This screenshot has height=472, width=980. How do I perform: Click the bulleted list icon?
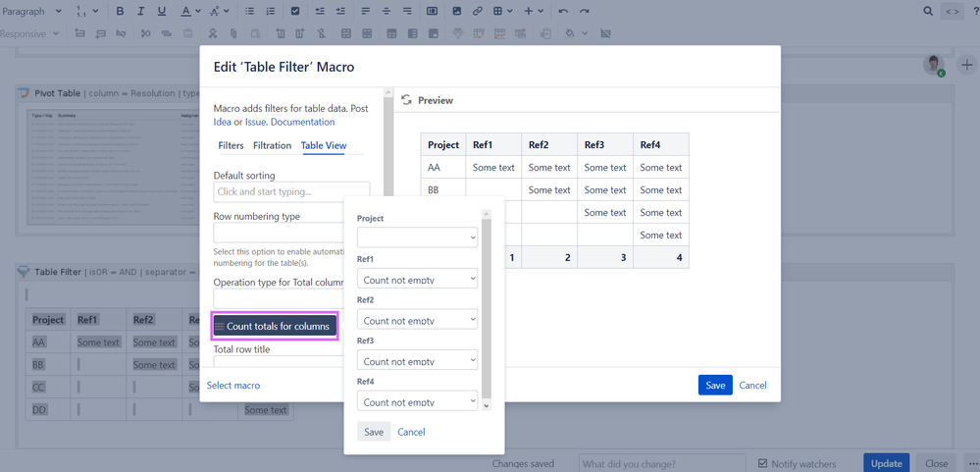pos(249,11)
